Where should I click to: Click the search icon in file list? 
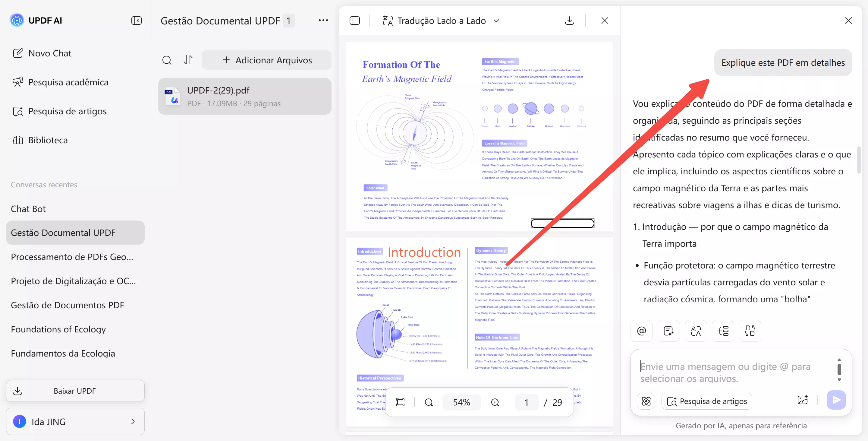tap(167, 60)
